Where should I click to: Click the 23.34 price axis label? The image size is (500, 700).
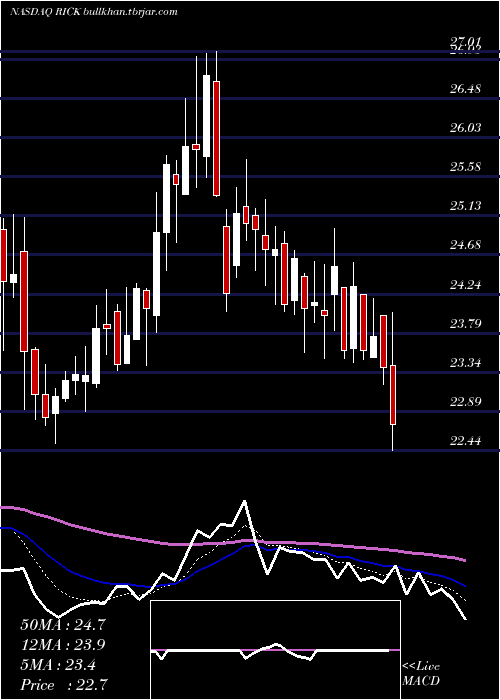click(x=465, y=362)
